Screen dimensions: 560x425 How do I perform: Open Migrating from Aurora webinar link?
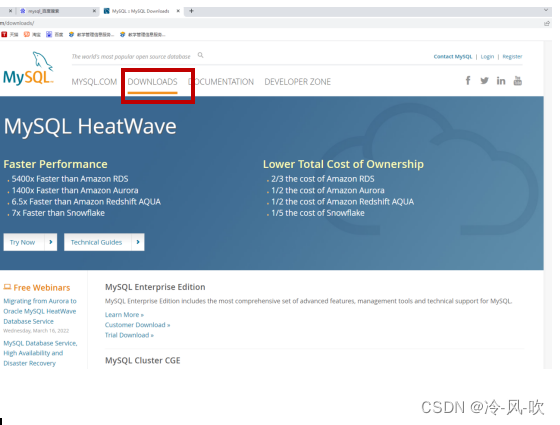click(40, 311)
